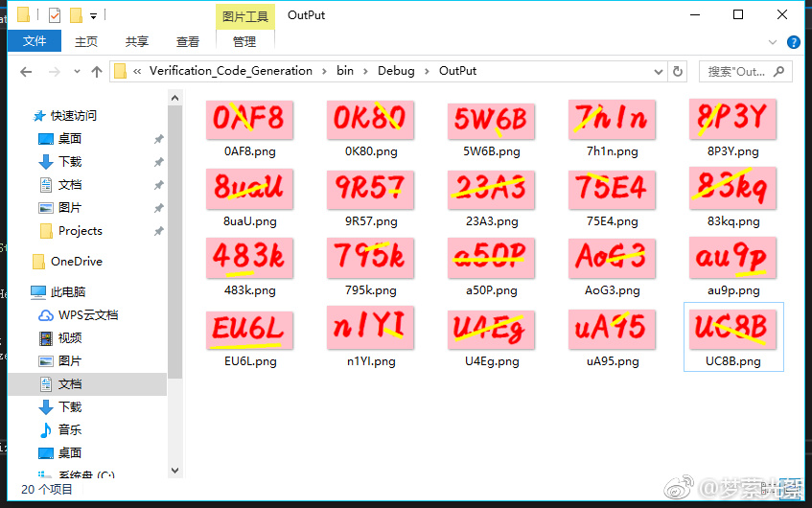The width and height of the screenshot is (812, 508).
Task: Select 此电脑 in the navigation pane
Action: (68, 292)
